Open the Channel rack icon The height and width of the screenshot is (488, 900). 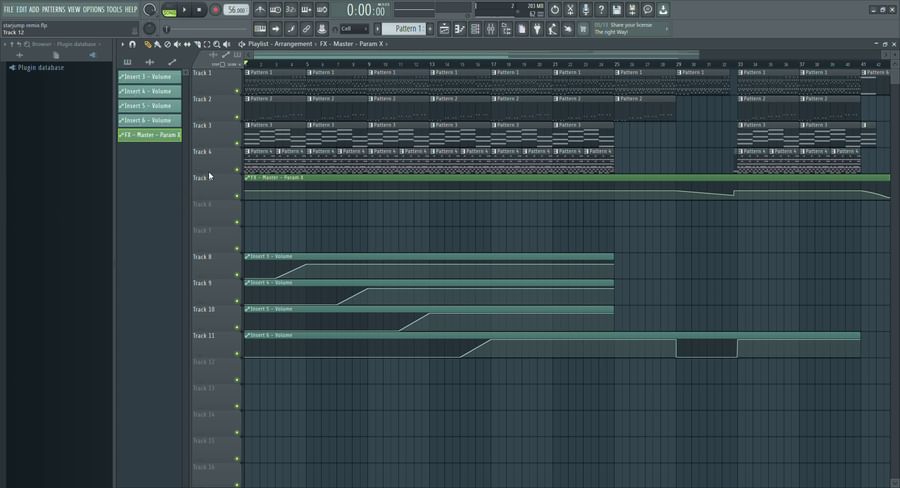[x=475, y=29]
